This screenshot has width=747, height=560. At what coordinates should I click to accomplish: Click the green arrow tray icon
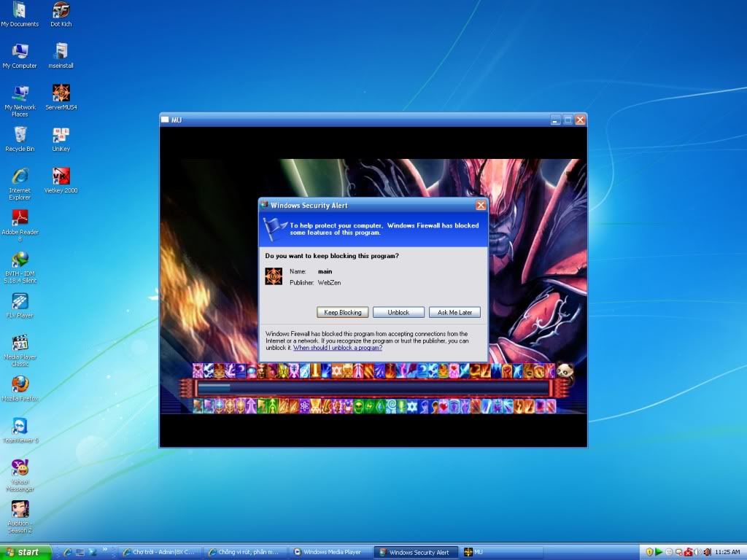(659, 553)
